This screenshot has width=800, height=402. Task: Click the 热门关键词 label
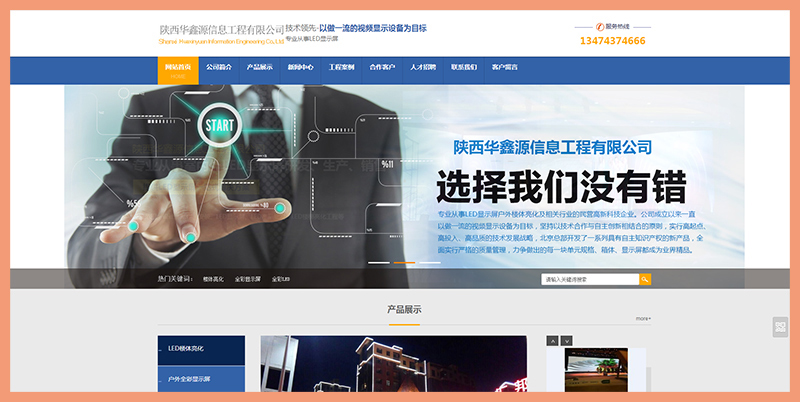tap(175, 279)
